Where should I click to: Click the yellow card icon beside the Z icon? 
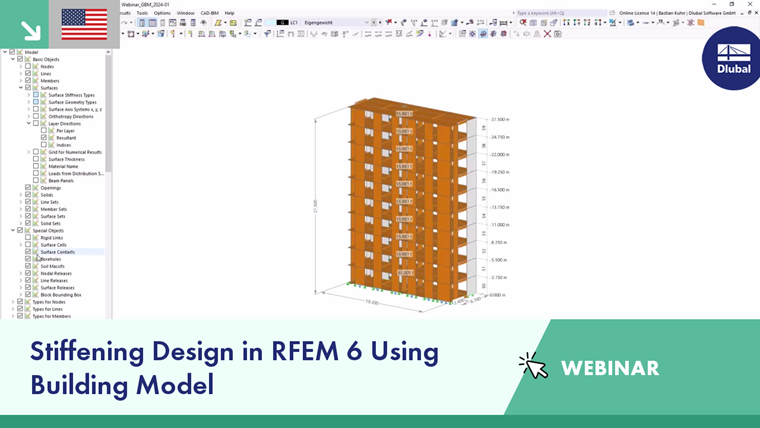(233, 22)
